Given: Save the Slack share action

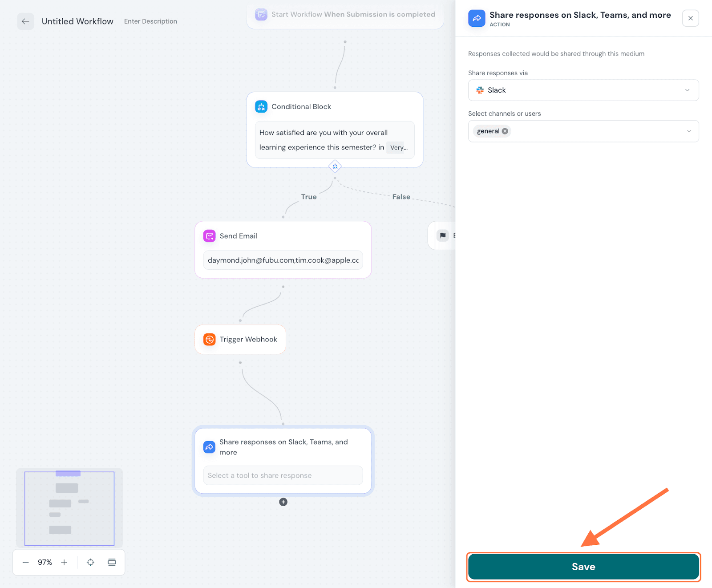Looking at the screenshot, I should tap(583, 567).
